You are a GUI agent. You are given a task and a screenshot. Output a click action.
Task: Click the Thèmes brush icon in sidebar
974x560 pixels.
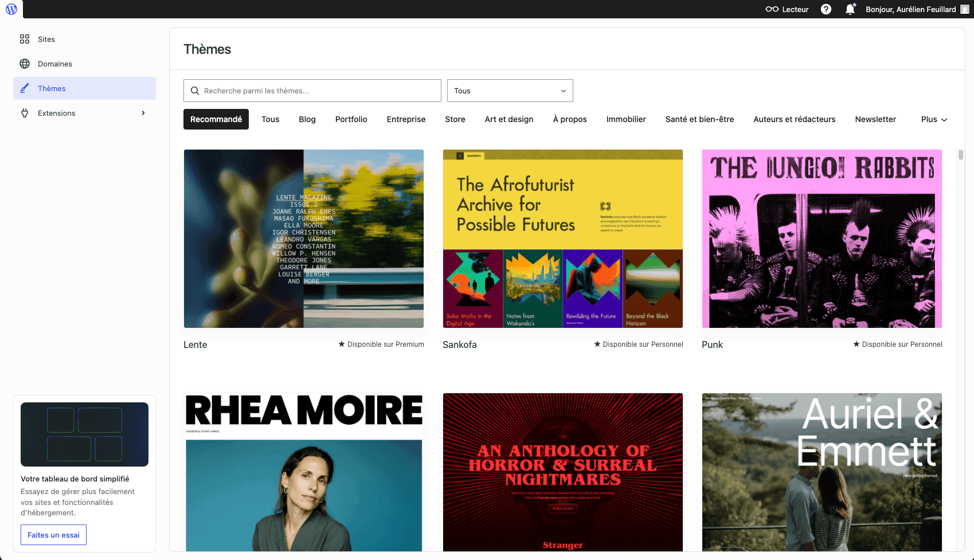[x=25, y=88]
